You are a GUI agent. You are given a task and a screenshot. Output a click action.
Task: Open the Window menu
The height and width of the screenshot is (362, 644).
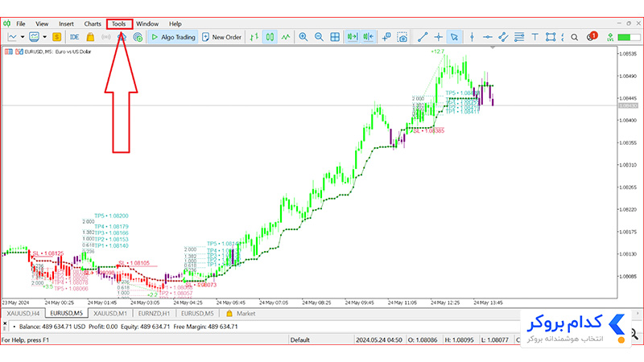click(x=147, y=24)
